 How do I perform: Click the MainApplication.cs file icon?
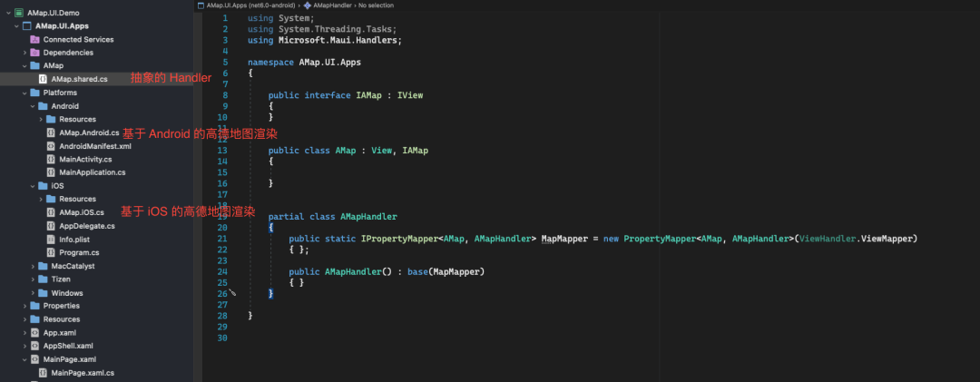[x=51, y=171]
